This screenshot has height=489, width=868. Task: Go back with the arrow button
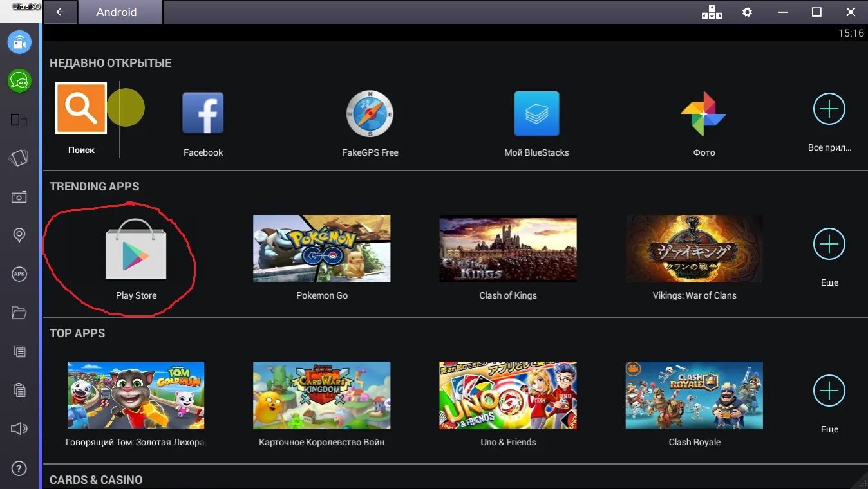pyautogui.click(x=61, y=12)
